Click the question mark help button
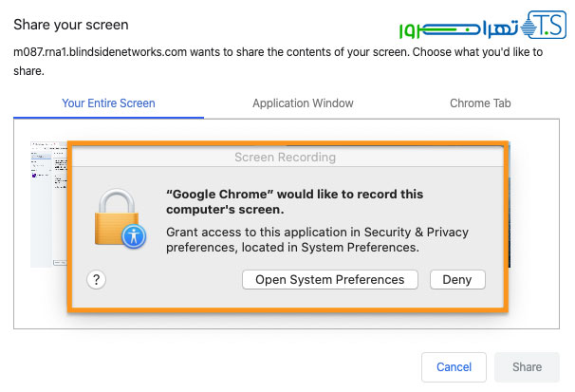 97,279
